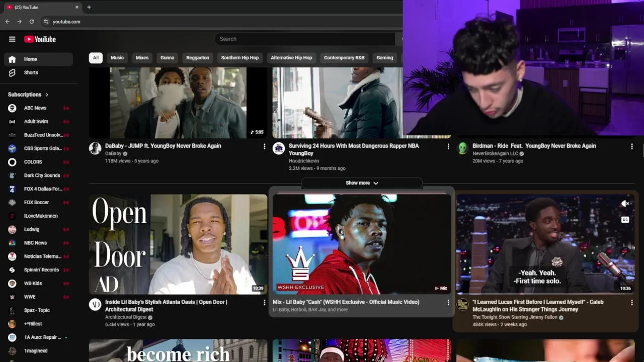Select the Music filter chip

[117, 58]
